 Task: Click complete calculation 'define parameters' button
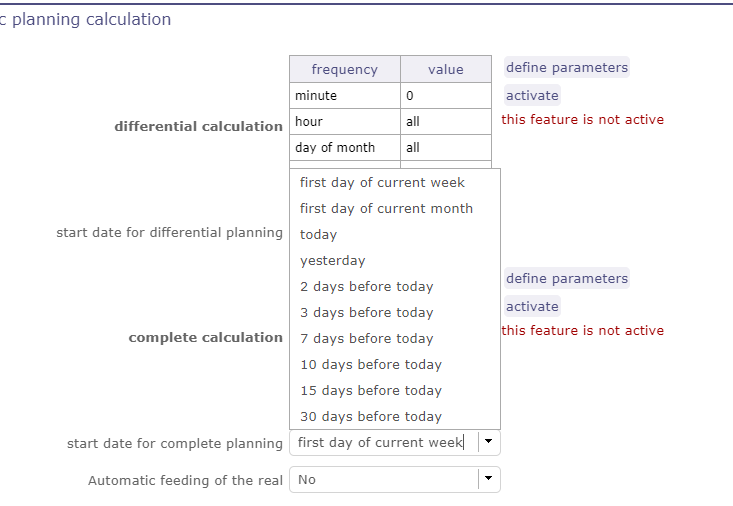567,279
